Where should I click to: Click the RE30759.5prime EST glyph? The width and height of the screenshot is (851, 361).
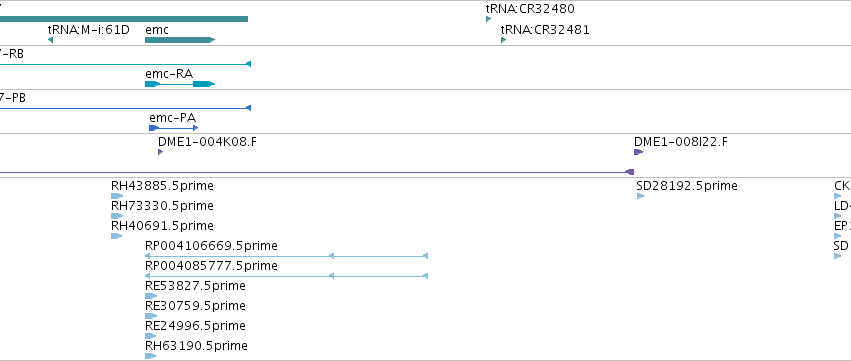[x=151, y=316]
